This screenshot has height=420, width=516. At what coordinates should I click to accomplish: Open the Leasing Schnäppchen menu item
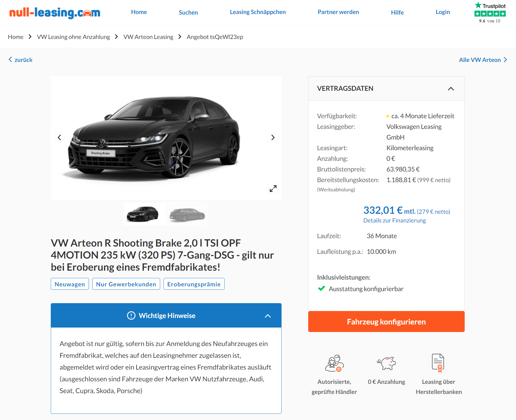click(x=258, y=12)
